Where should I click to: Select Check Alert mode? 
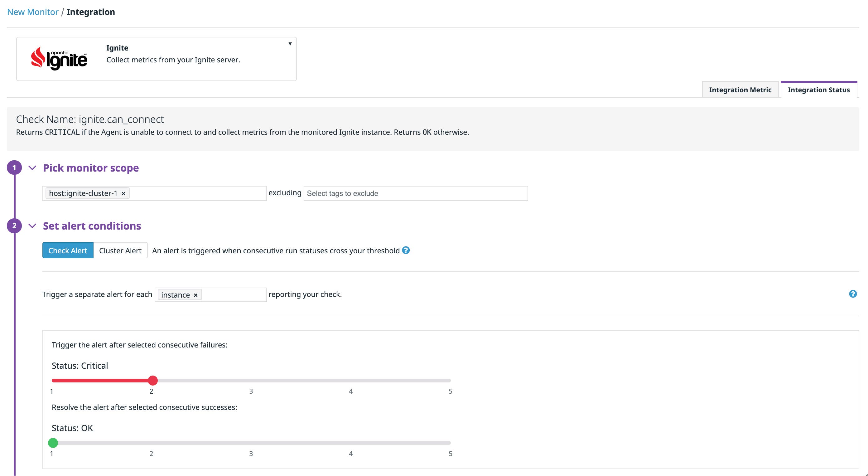coord(67,250)
